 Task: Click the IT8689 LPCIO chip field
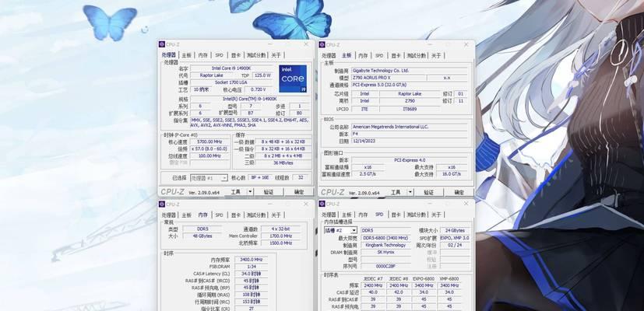410,109
